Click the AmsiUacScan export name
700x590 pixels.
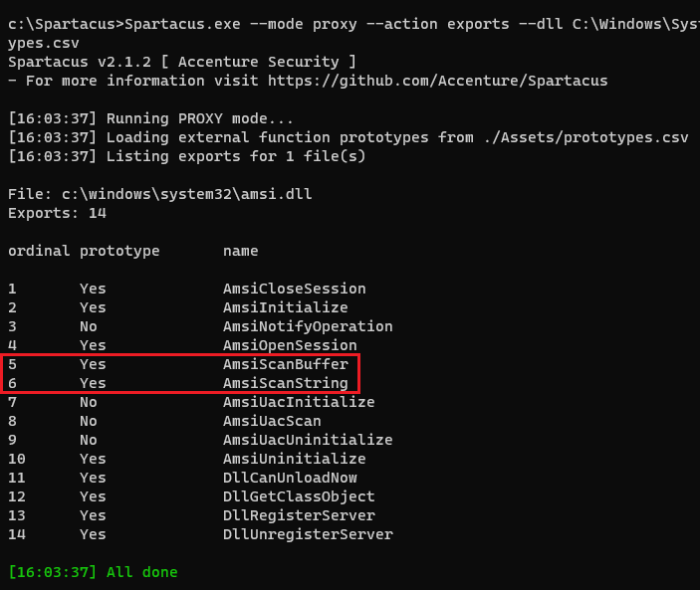coord(272,421)
